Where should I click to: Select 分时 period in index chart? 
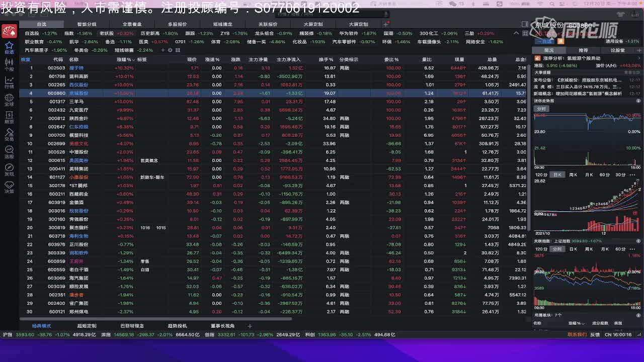point(557,249)
